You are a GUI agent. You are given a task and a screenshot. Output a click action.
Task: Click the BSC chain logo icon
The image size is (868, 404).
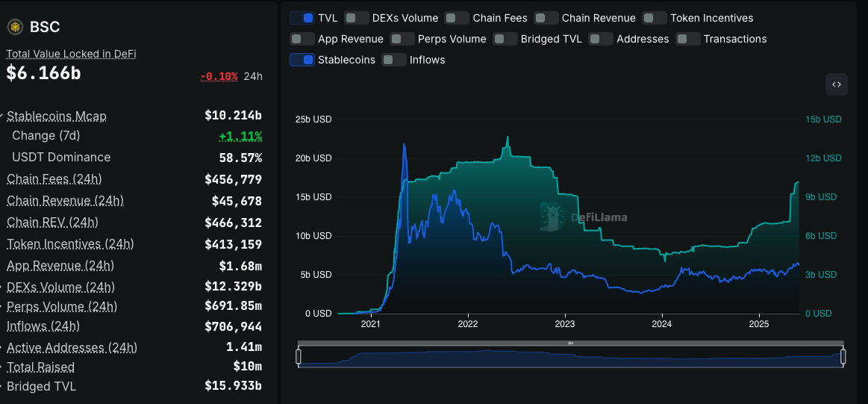(x=15, y=27)
